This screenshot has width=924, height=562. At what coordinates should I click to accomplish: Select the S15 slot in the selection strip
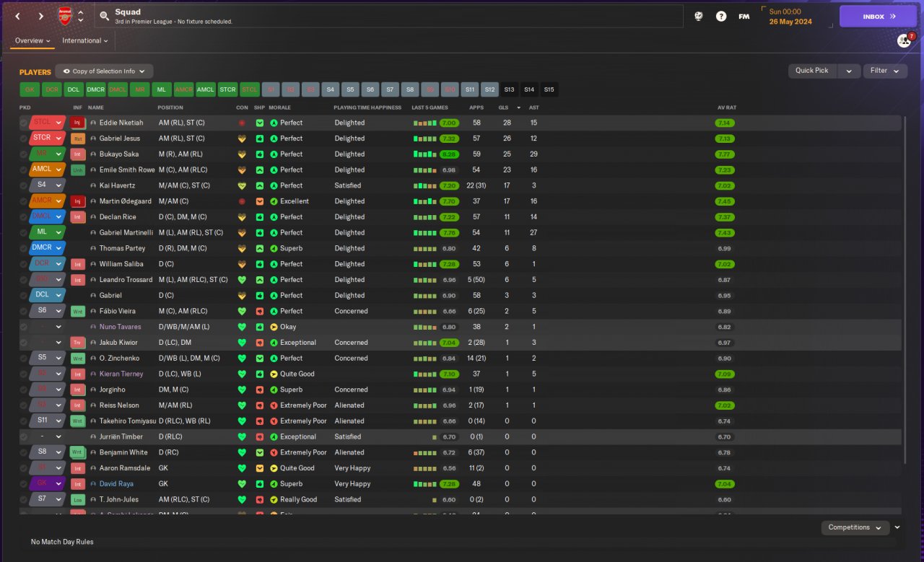coord(549,89)
